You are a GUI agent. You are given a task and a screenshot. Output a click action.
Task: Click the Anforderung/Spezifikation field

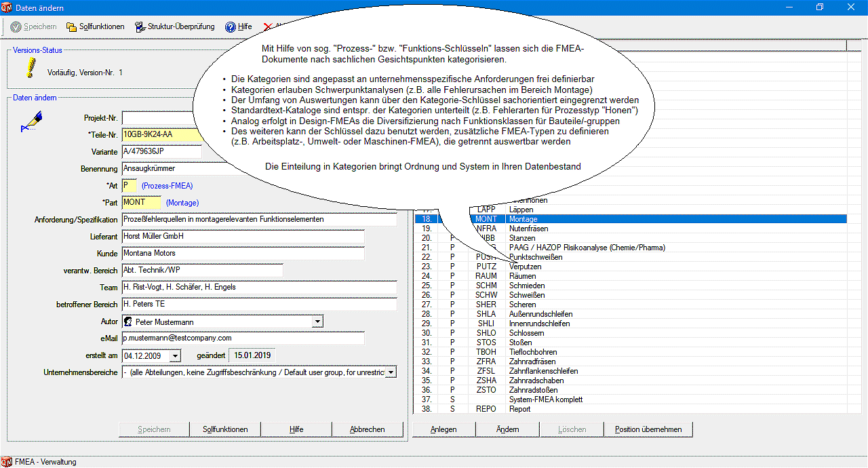(259, 220)
